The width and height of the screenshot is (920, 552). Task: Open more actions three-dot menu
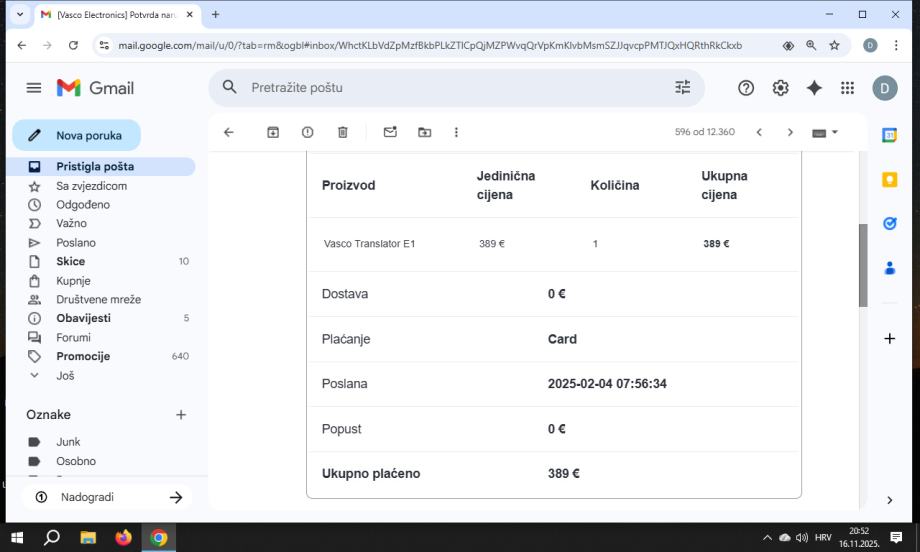pyautogui.click(x=456, y=132)
